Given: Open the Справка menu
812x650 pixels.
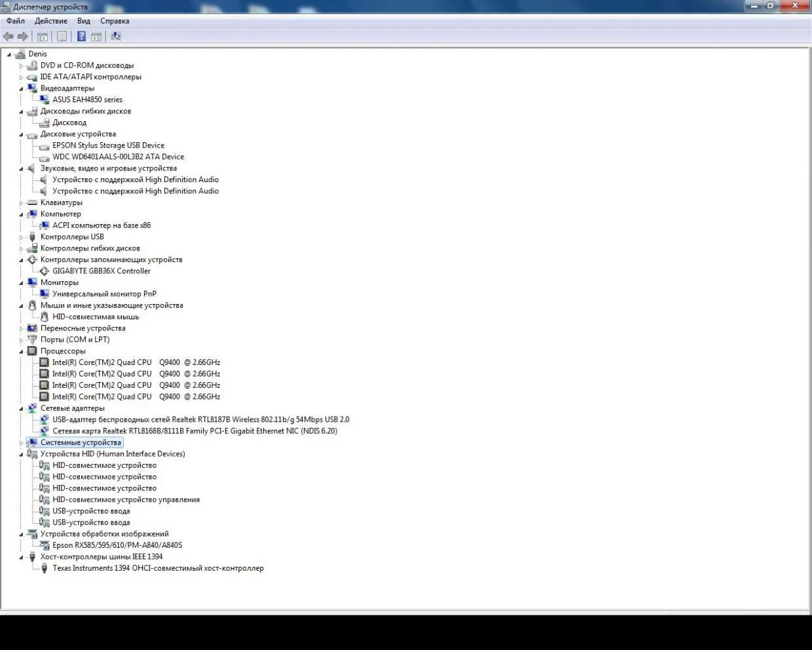Looking at the screenshot, I should (115, 21).
